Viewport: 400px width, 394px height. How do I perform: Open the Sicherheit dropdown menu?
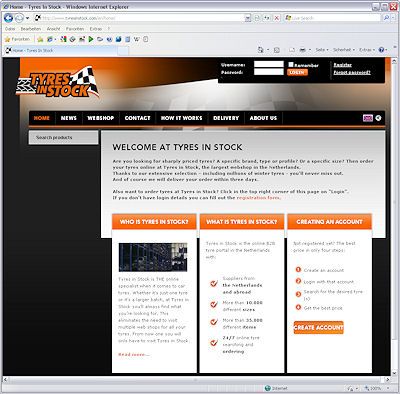point(344,50)
